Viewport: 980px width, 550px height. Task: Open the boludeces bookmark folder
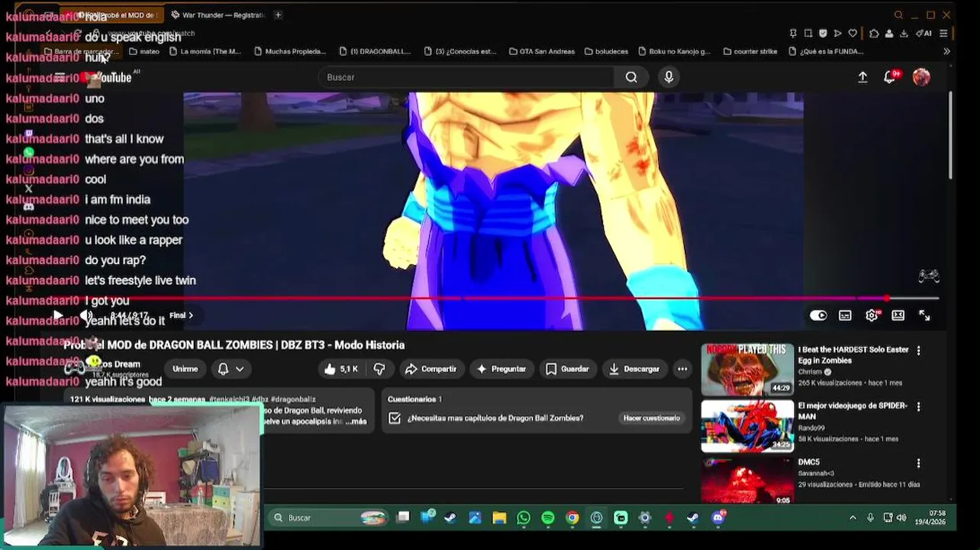(606, 51)
